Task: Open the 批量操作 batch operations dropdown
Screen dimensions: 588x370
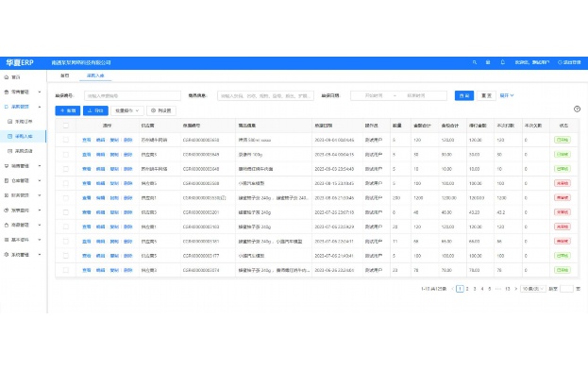Action: point(127,110)
